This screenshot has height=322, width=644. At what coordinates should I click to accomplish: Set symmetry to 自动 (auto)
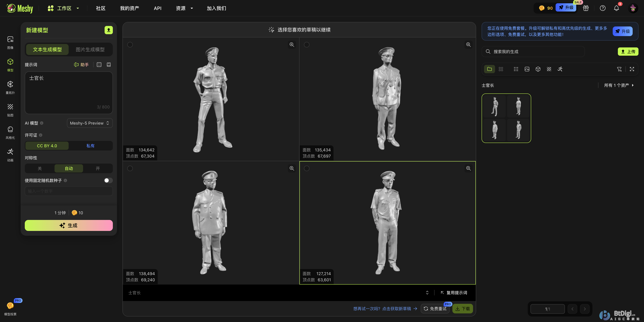point(69,168)
